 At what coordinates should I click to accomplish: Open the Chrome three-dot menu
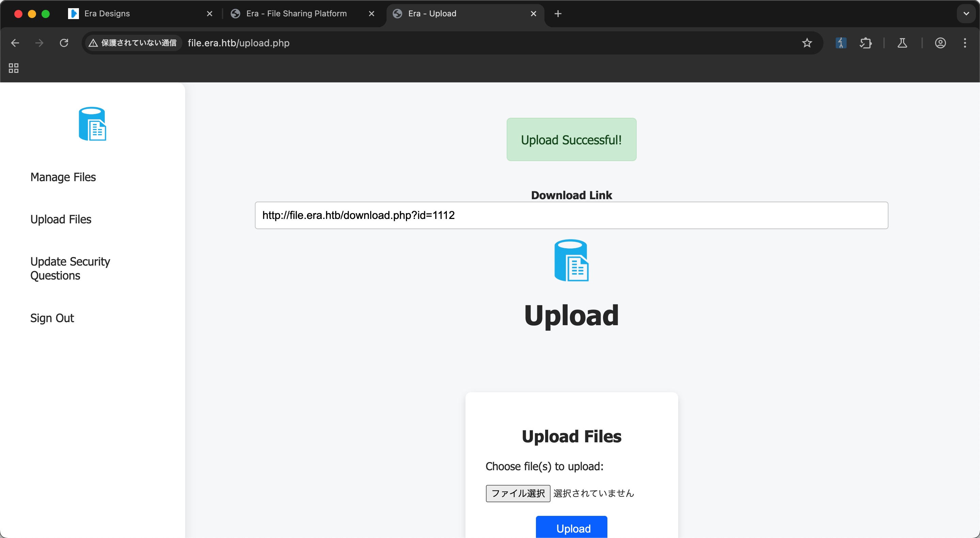965,43
